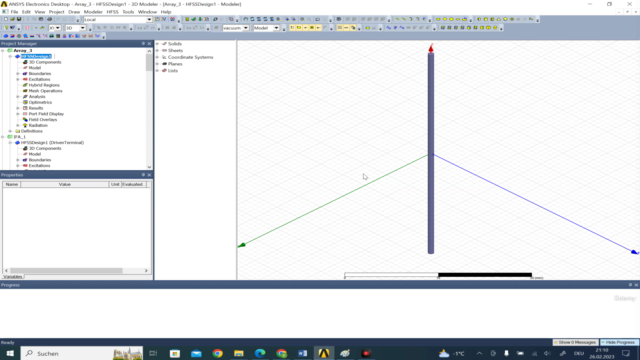640x360 pixels.
Task: Select the Mesh Operations tree item
Action: coord(45,91)
